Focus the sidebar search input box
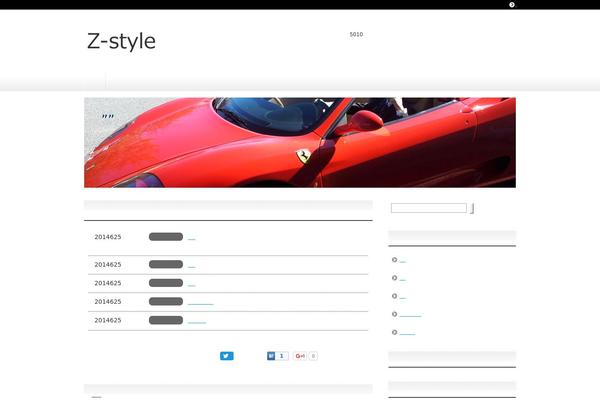The height and width of the screenshot is (400, 600). click(x=429, y=208)
